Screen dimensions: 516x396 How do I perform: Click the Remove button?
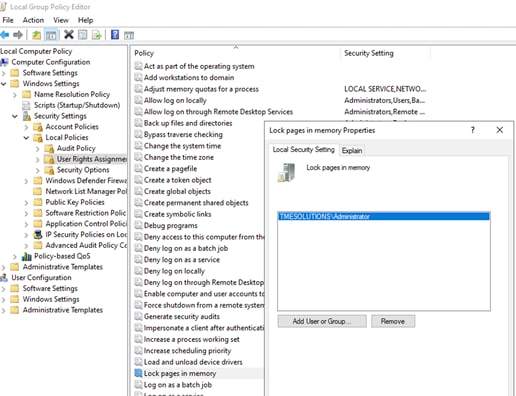click(x=393, y=321)
